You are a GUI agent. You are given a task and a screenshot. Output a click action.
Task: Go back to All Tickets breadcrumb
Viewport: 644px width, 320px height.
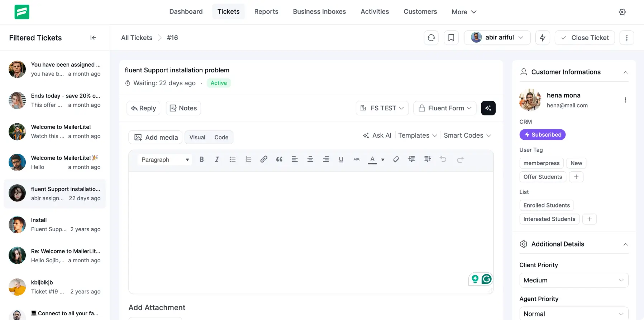(137, 38)
